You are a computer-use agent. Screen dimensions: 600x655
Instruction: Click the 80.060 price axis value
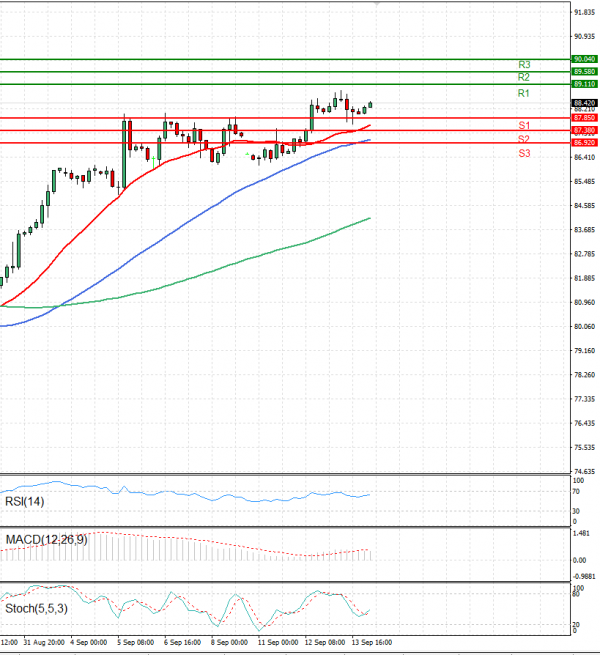585,327
